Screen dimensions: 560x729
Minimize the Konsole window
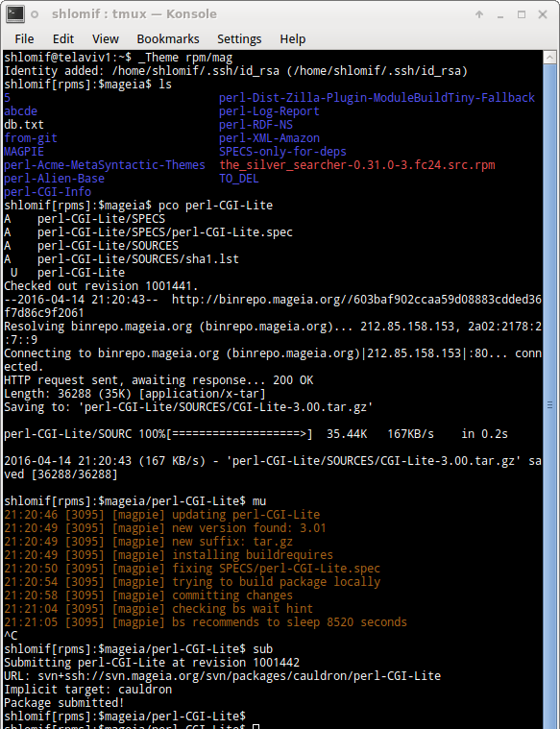click(500, 14)
